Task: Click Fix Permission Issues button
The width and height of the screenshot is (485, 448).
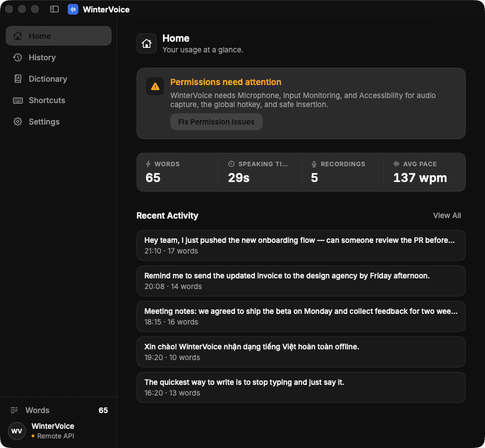Action: 217,122
